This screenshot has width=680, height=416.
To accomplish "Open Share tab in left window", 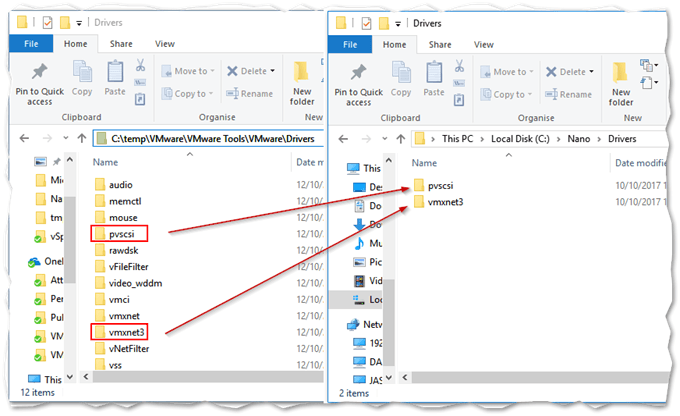I will pyautogui.click(x=121, y=44).
